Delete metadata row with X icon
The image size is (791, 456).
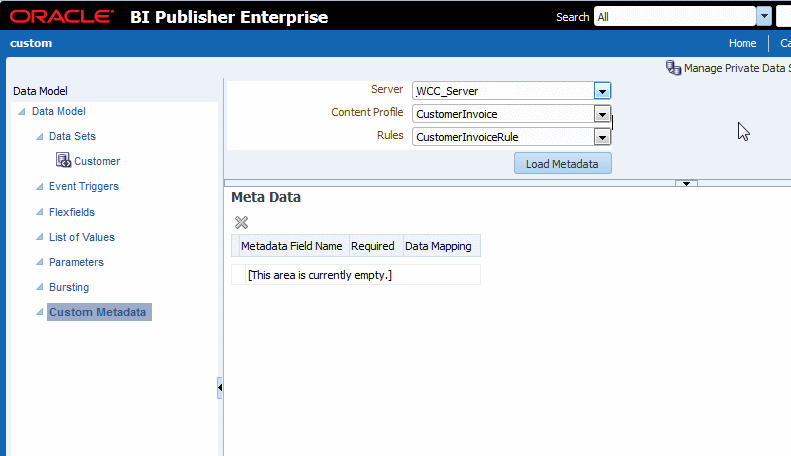click(x=241, y=222)
